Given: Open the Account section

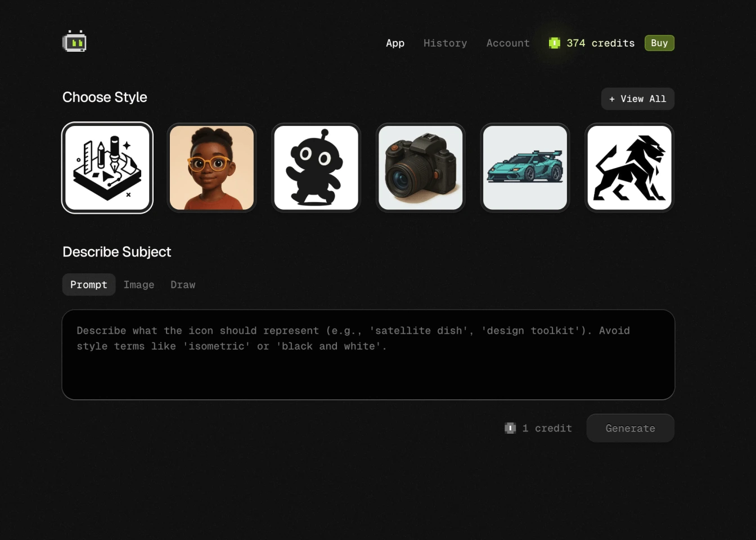Looking at the screenshot, I should pos(507,43).
